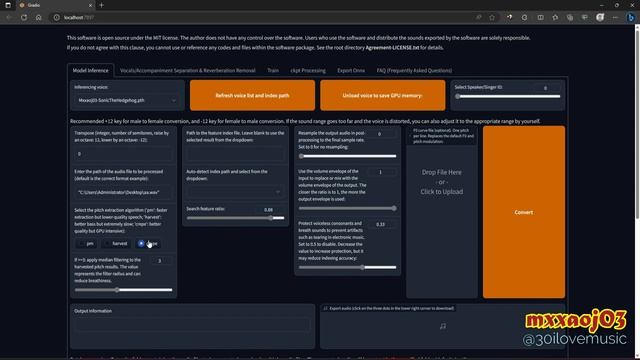Open a new browser tab with plus
The width and height of the screenshot is (640, 360).
101,5
